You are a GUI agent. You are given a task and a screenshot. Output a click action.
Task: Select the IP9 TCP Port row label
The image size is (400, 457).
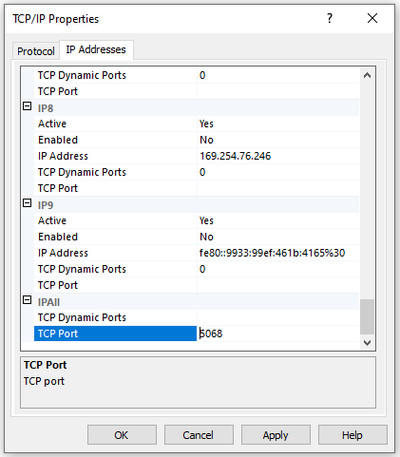click(x=58, y=285)
